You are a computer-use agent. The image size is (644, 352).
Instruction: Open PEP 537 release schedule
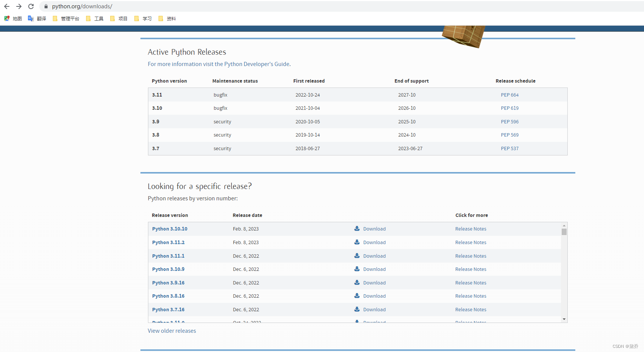[x=510, y=149]
